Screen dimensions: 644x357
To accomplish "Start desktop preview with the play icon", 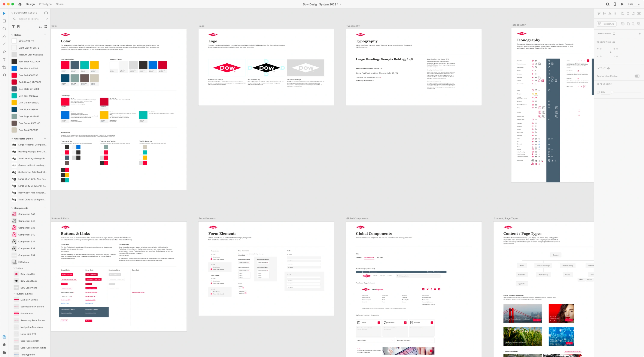I will tap(622, 4).
